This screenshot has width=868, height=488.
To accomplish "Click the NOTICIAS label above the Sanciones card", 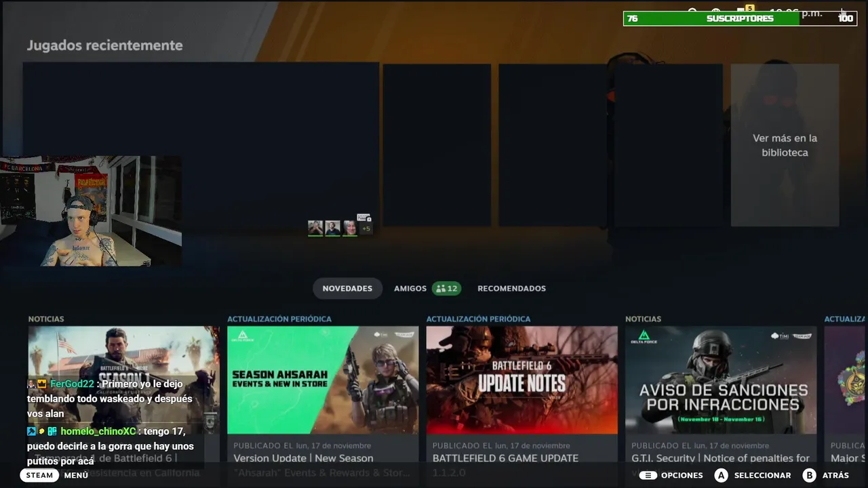I will coord(643,319).
